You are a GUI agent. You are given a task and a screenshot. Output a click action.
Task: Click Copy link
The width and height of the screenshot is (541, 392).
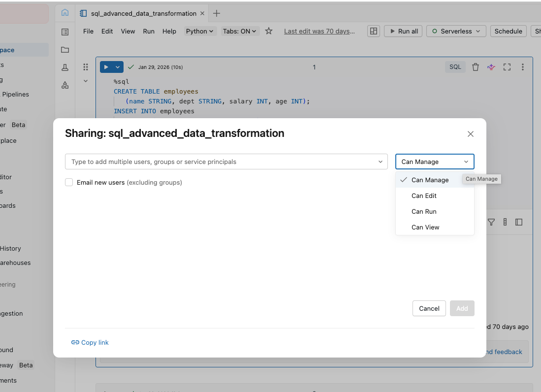coord(90,342)
